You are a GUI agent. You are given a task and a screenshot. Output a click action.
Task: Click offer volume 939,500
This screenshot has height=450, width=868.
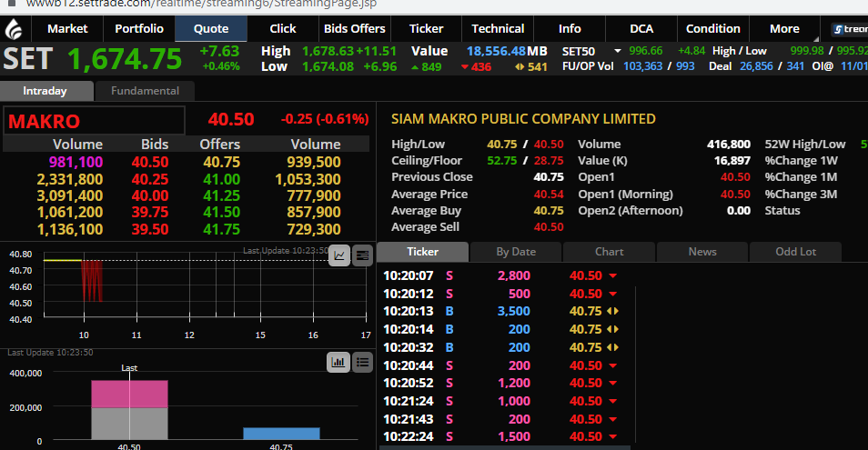click(314, 162)
